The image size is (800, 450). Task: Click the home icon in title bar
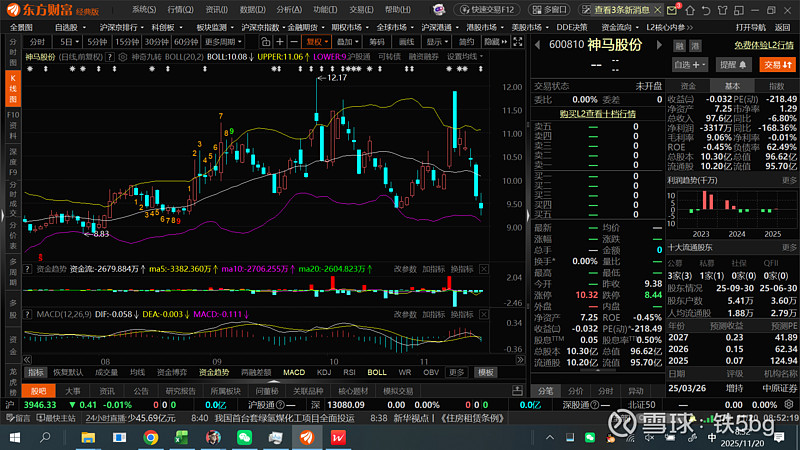point(690,10)
